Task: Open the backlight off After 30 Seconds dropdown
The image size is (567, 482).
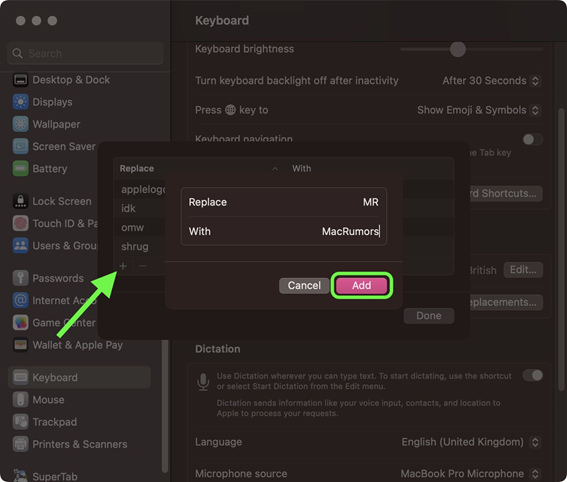Action: coord(491,81)
